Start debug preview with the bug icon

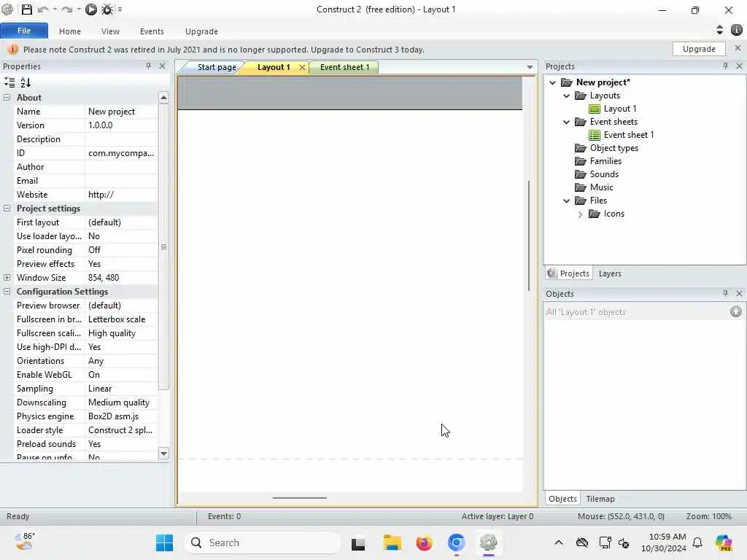pos(107,9)
